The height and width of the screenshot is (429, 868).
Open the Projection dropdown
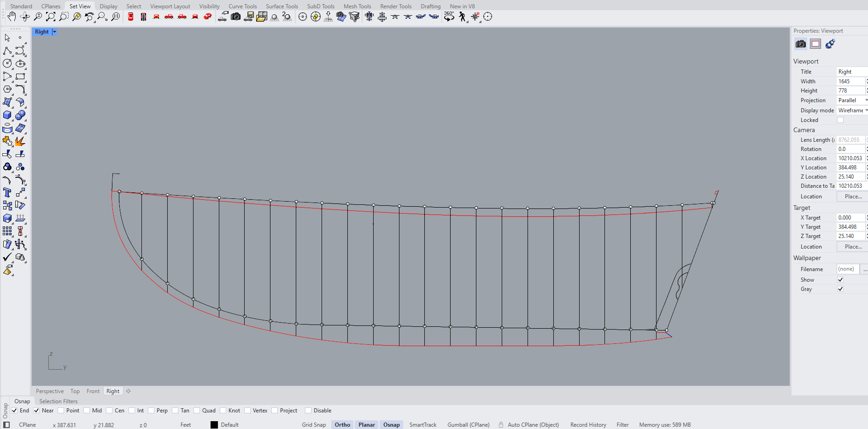(852, 100)
